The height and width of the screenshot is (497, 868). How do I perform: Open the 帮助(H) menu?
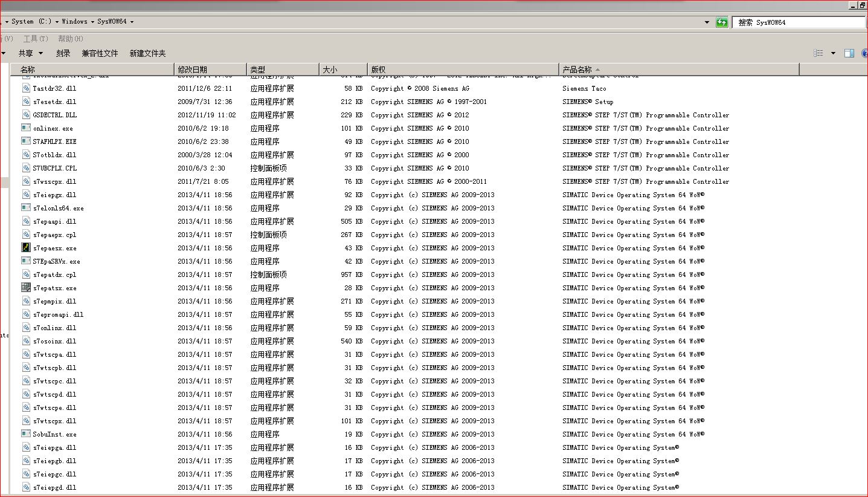point(71,39)
